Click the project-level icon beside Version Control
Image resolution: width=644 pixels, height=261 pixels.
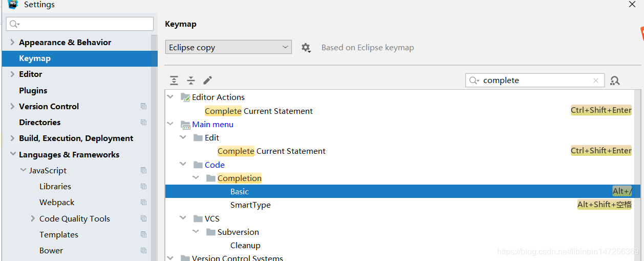(x=143, y=106)
